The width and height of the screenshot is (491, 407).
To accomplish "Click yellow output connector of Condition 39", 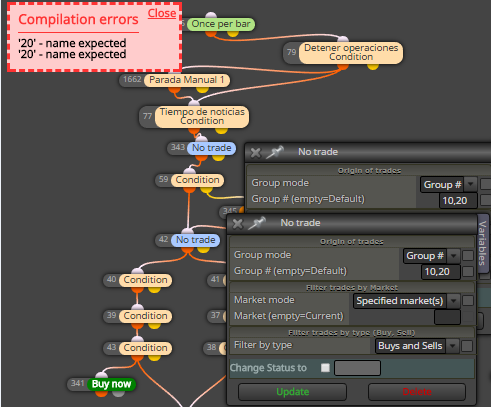I will point(154,325).
